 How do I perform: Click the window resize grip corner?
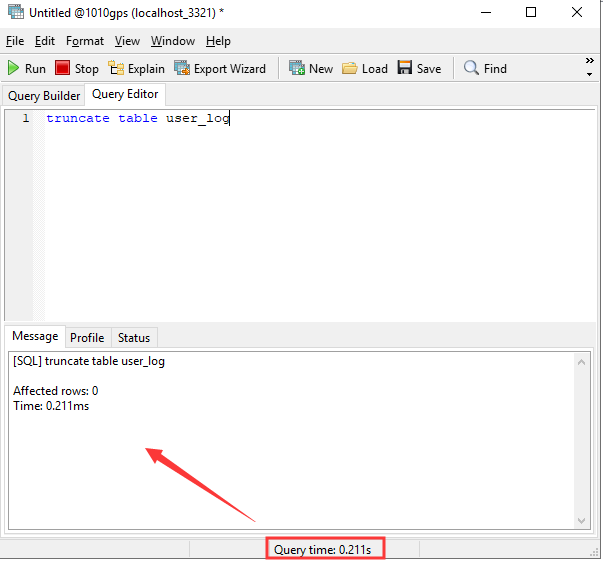[x=594, y=553]
